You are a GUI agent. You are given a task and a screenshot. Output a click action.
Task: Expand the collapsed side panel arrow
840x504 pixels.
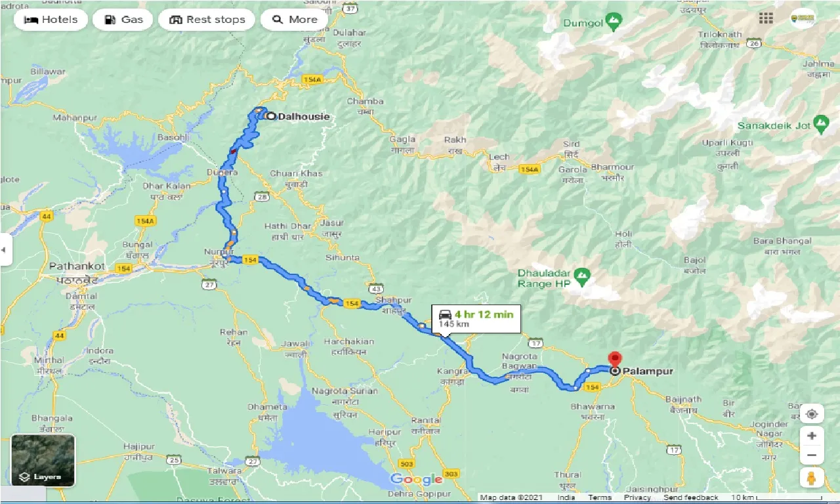pyautogui.click(x=5, y=250)
